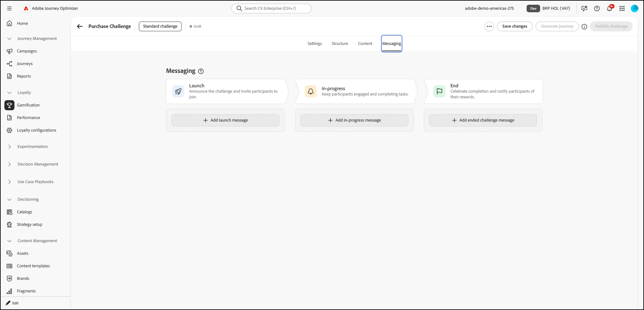Open the Loyalty configurations gear icon
644x310 pixels.
point(9,130)
